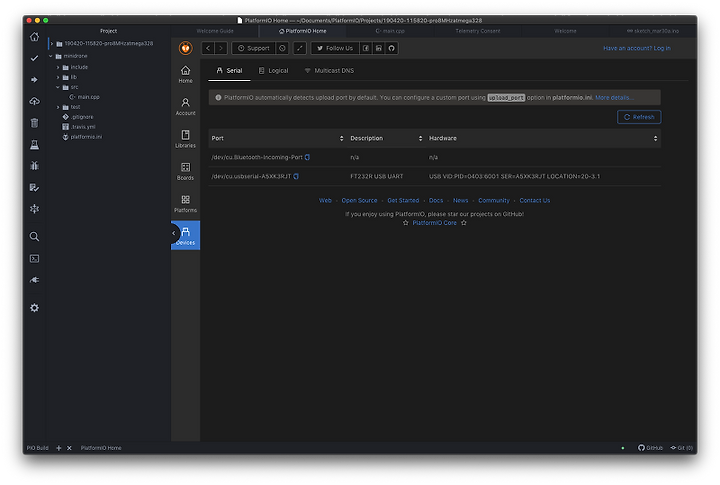Click the Git (0) status bar item
The height and width of the screenshot is (485, 720).
[x=681, y=448]
